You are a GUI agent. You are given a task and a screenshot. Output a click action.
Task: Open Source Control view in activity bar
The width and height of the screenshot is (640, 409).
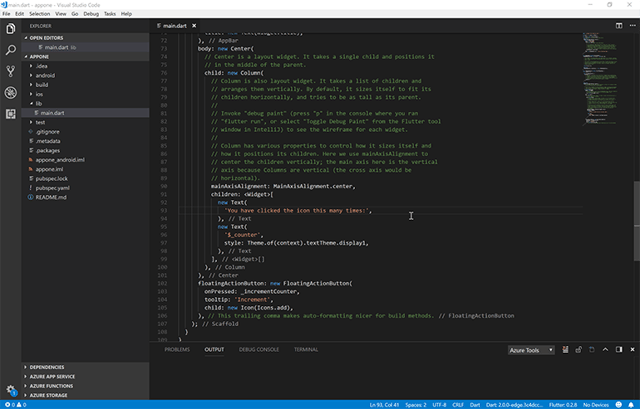point(11,71)
